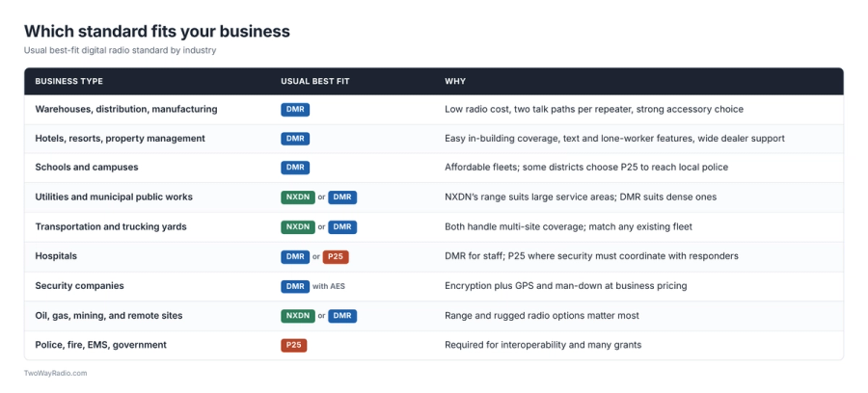
Task: Click the 'Which standard fits your business' heading
Action: point(156,31)
